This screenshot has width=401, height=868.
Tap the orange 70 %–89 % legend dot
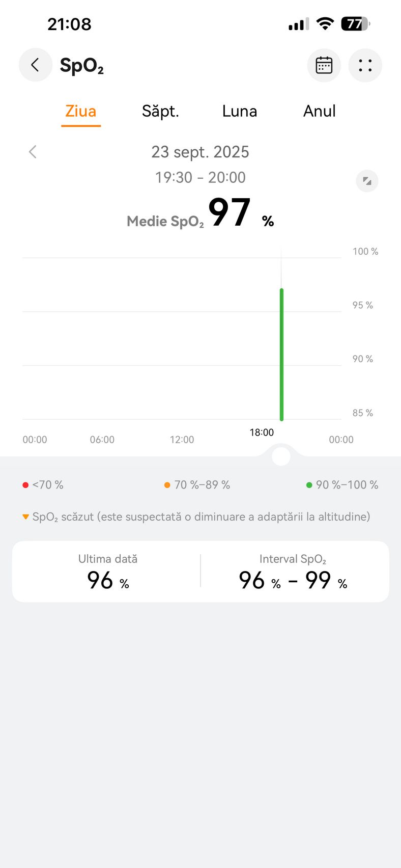167,485
